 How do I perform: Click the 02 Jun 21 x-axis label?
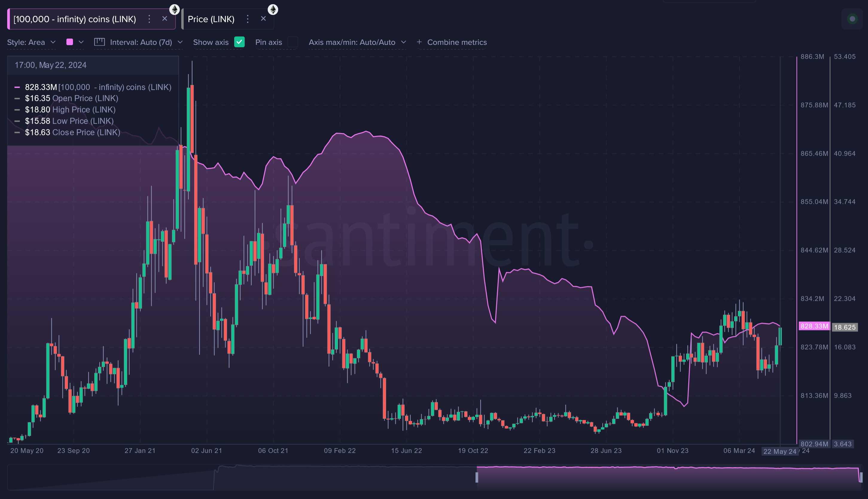point(206,451)
